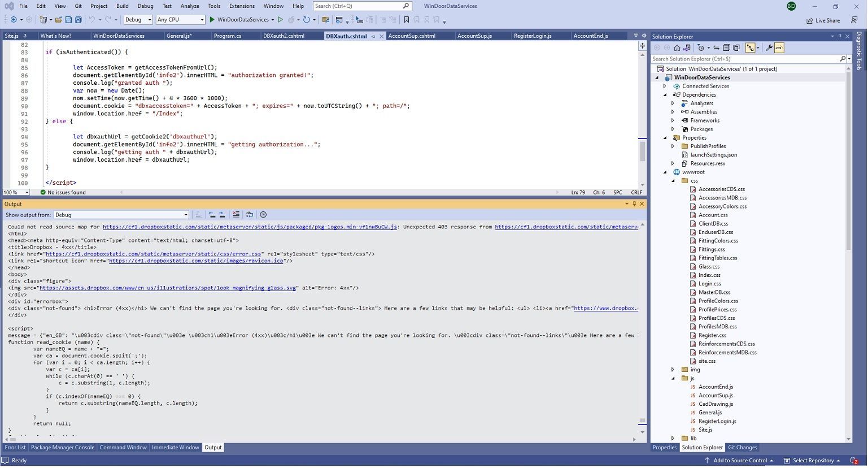868x468 pixels.
Task: Click the New Project icon
Action: [x=43, y=20]
